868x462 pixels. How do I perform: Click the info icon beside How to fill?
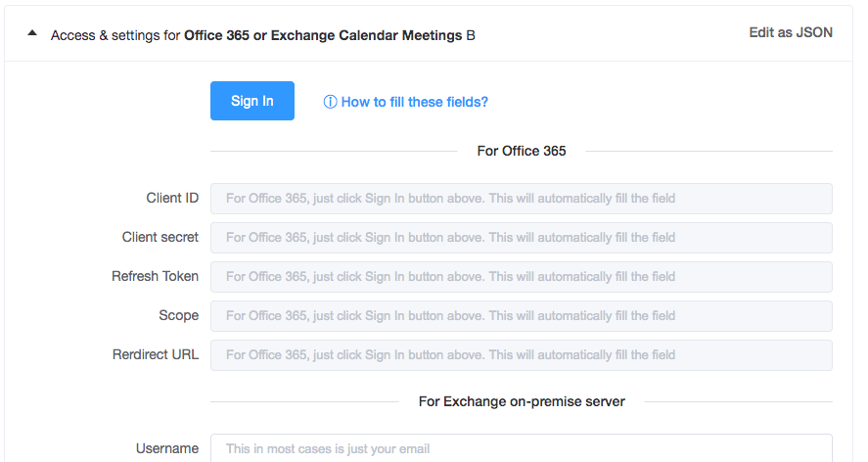pyautogui.click(x=330, y=102)
